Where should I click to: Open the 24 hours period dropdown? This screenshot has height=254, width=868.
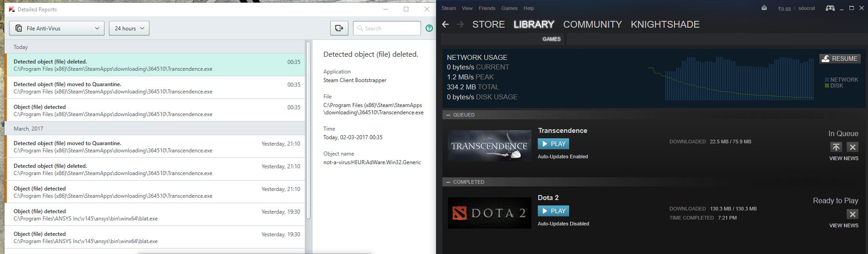(x=129, y=28)
